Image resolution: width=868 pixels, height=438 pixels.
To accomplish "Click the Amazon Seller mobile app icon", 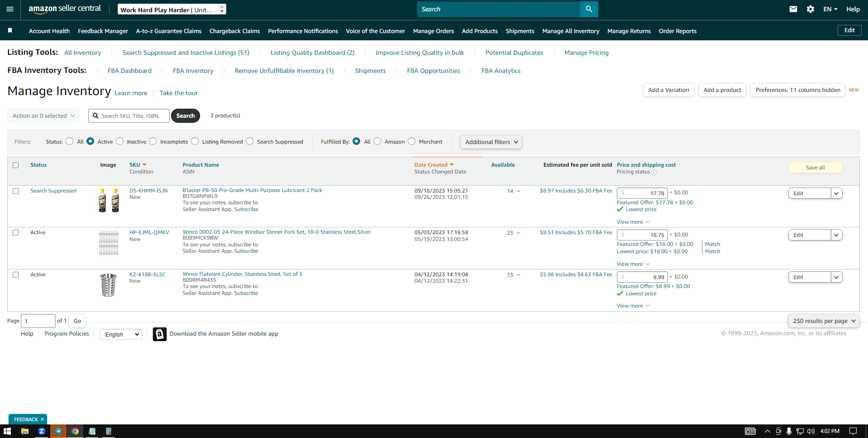I will pyautogui.click(x=160, y=334).
